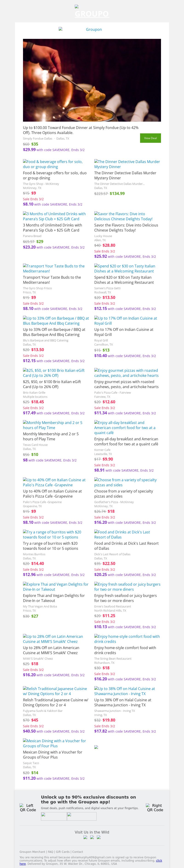The height and width of the screenshot is (868, 184).
Task: Go to Gift Cards in the footer
Action: point(63,851)
